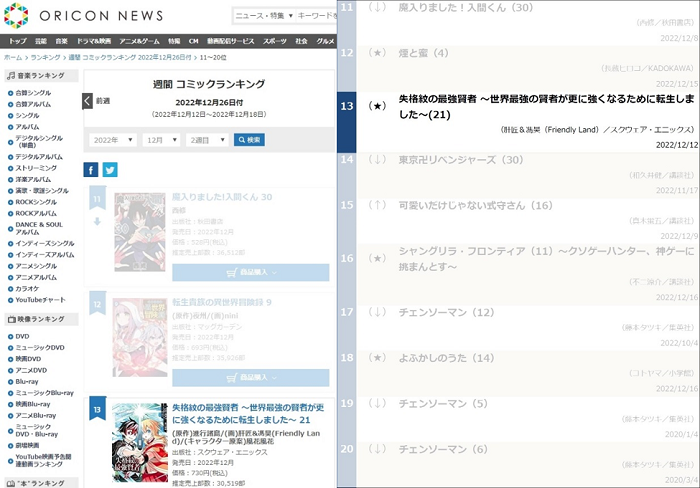Select list row 東京卍リベンジャーズ (30)
This screenshot has height=488, width=700.
[x=519, y=175]
